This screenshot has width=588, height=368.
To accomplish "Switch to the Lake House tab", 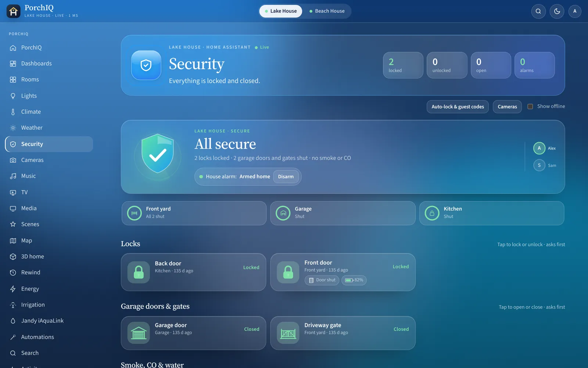I will (x=281, y=11).
